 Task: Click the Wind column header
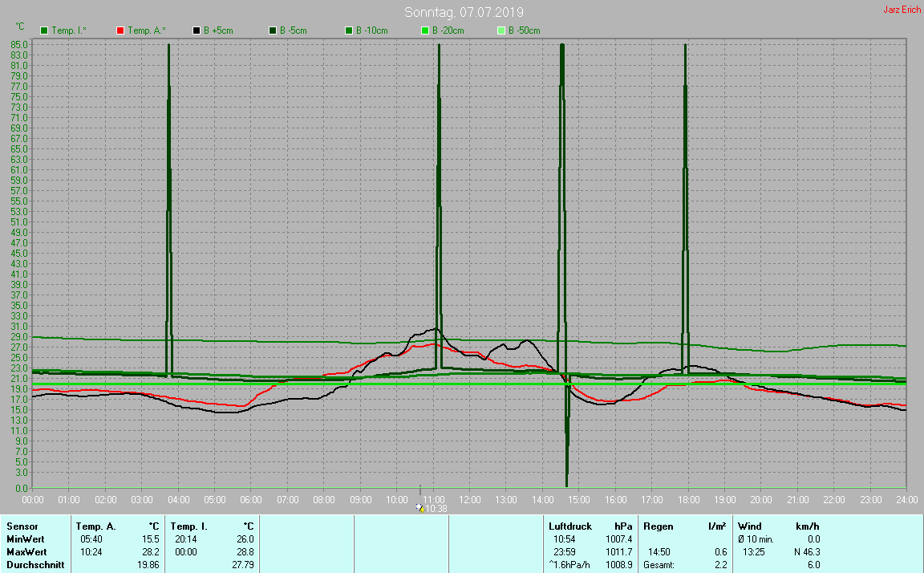(750, 526)
